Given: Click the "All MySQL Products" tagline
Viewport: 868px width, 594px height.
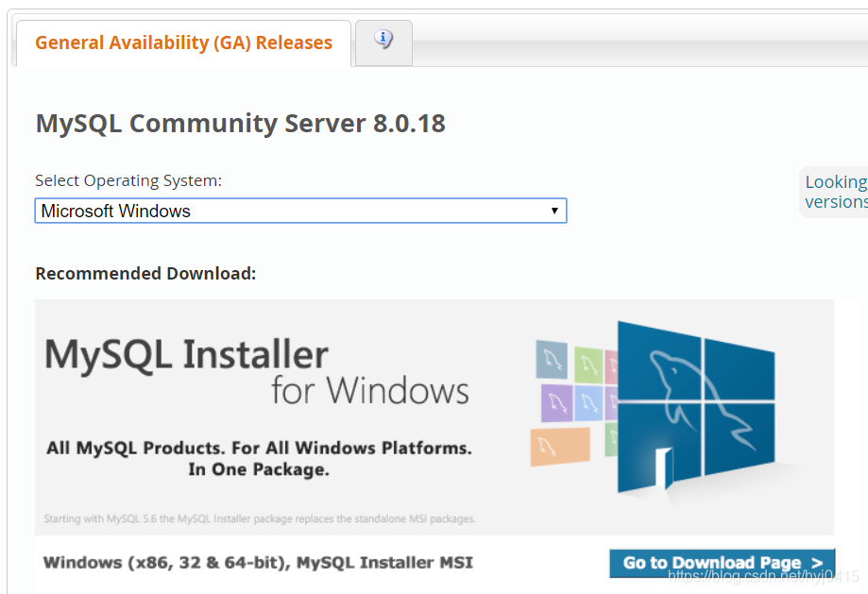Looking at the screenshot, I should pos(259,458).
